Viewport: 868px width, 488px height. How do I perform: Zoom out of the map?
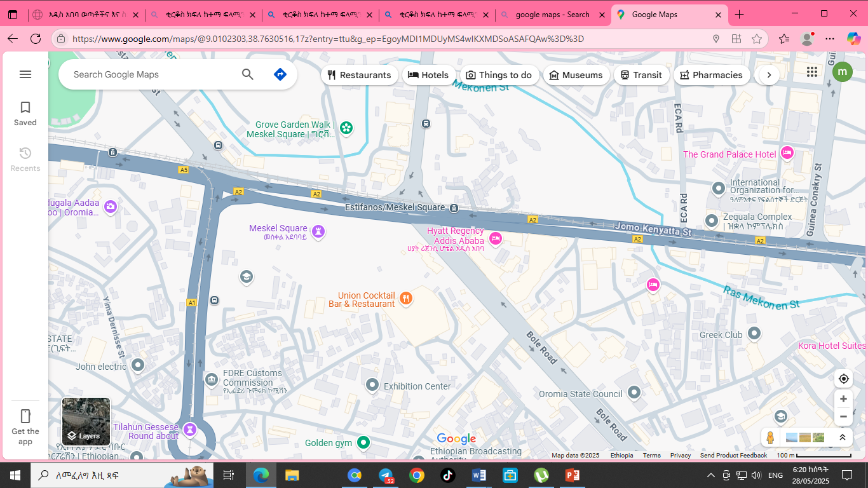coord(843,417)
